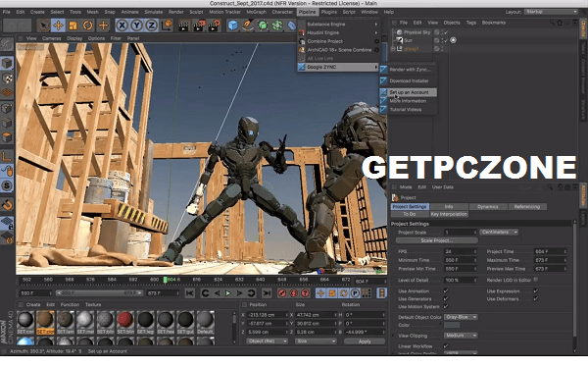Click the Project icon in Attributes panel

coord(395,197)
